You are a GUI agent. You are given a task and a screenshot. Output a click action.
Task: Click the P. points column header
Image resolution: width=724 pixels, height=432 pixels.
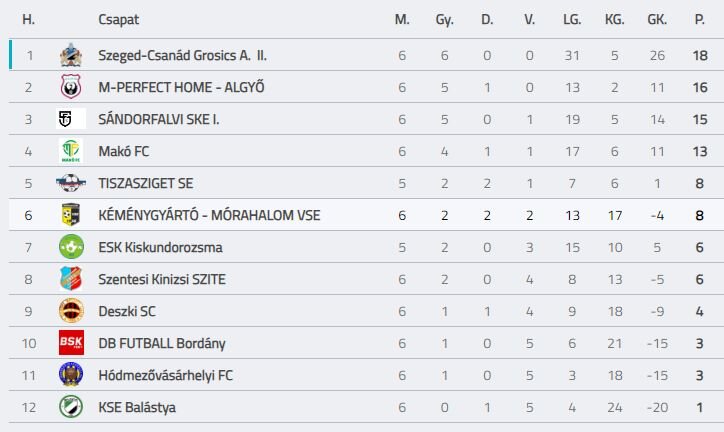click(700, 19)
